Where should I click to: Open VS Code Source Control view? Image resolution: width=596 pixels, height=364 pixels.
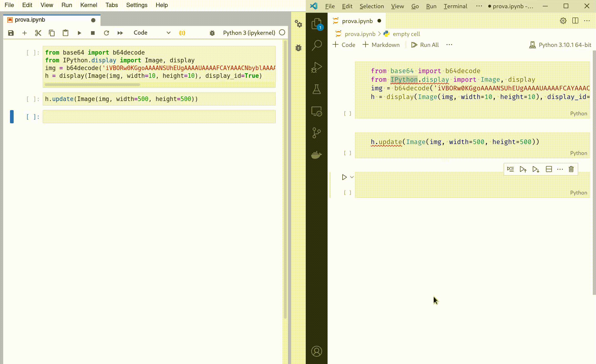click(317, 133)
